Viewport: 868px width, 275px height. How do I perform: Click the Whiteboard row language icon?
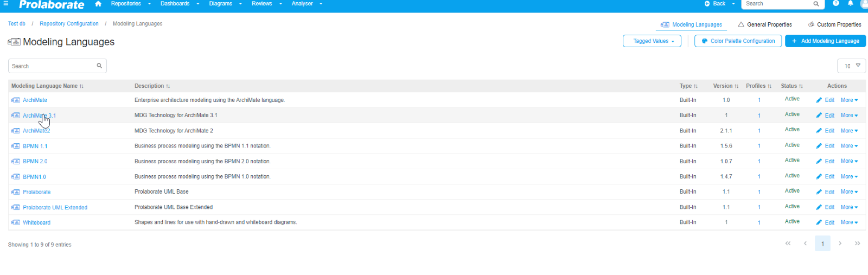[x=16, y=222]
